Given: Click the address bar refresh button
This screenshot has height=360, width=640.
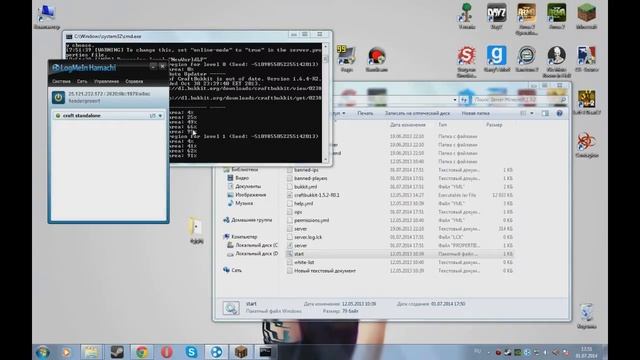Looking at the screenshot, I should click(x=464, y=100).
